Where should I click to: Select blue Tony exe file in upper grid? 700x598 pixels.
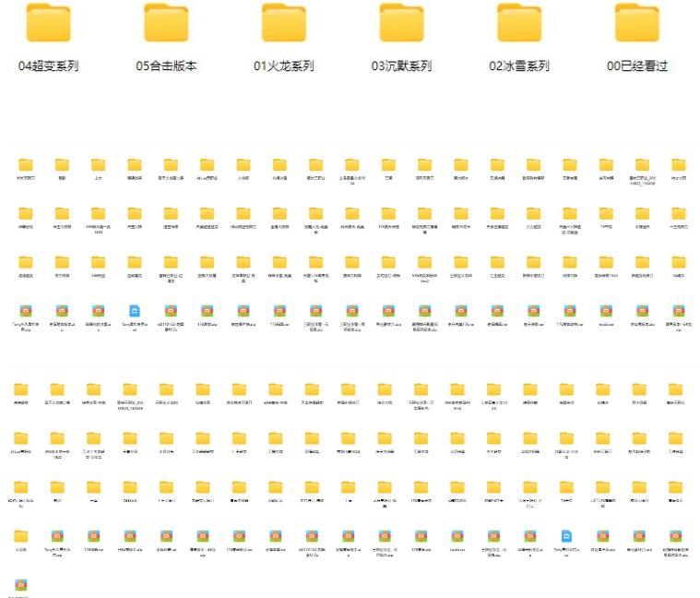coord(135,311)
